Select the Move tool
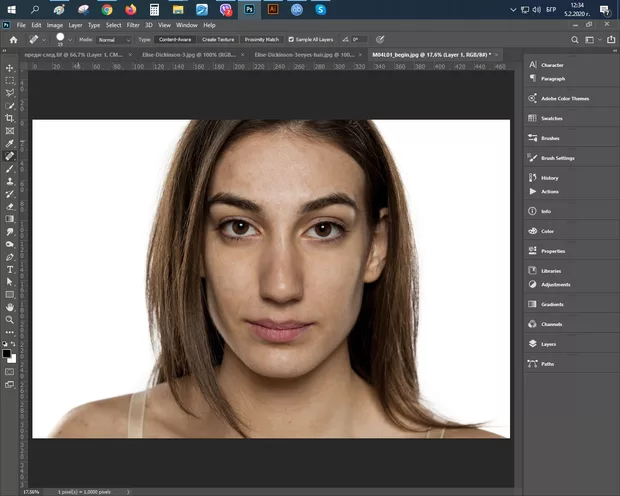Viewport: 620px width, 496px height. pyautogui.click(x=10, y=67)
